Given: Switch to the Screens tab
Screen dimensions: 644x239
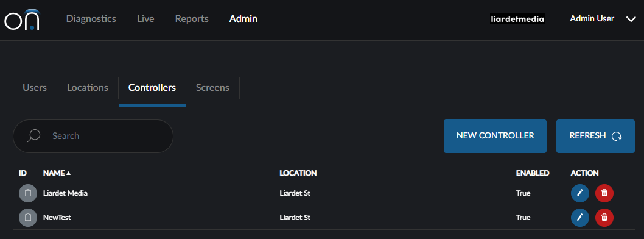Looking at the screenshot, I should pyautogui.click(x=213, y=88).
